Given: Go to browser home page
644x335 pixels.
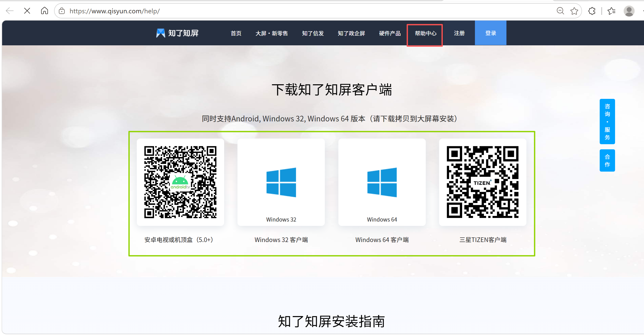Looking at the screenshot, I should click(x=44, y=11).
